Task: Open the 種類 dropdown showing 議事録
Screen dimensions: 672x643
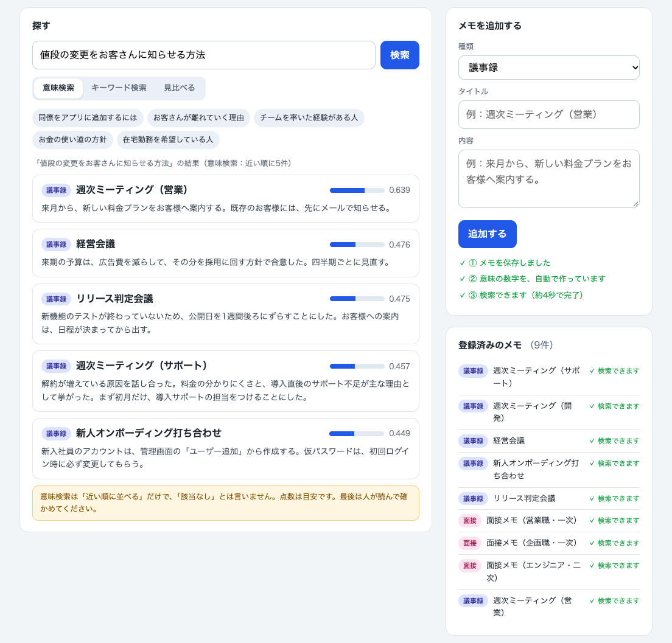Action: (548, 68)
